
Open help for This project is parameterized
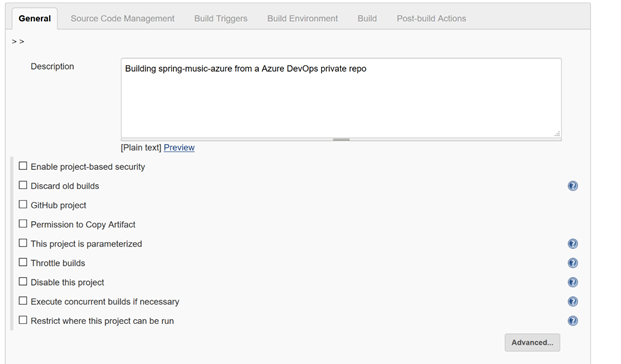(573, 244)
